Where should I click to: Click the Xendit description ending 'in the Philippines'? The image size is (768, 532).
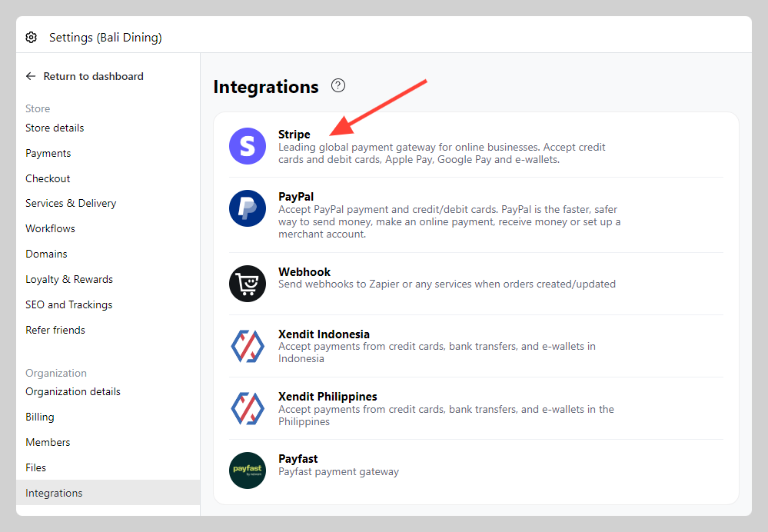point(446,415)
